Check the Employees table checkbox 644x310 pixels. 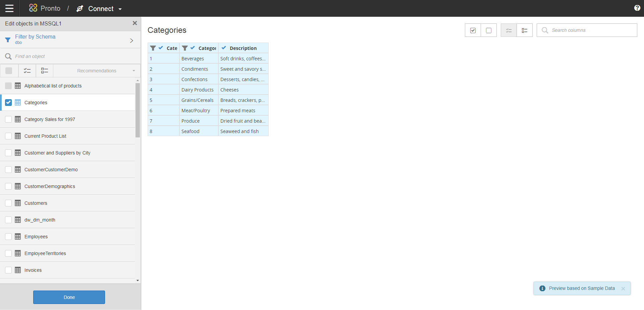pos(8,237)
